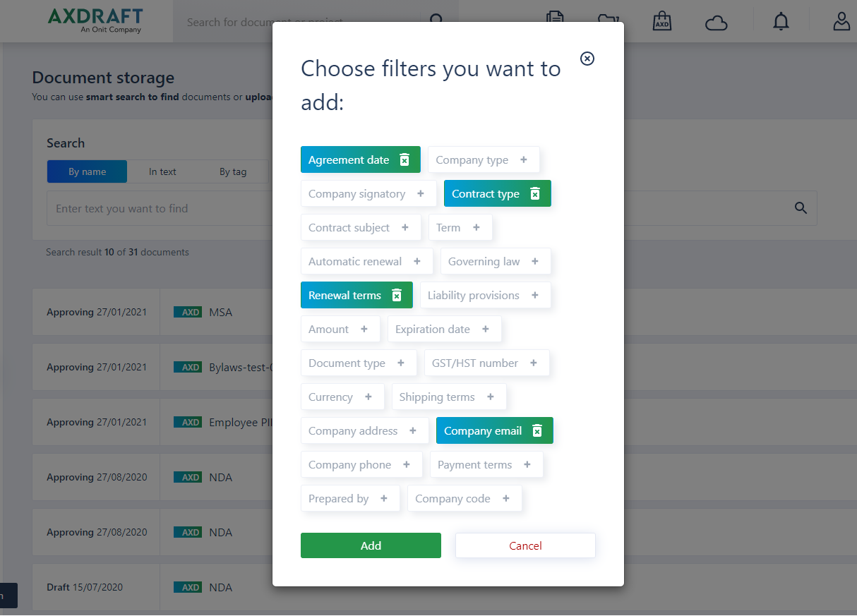
Task: Add the Payment terms filter chip
Action: tap(486, 465)
